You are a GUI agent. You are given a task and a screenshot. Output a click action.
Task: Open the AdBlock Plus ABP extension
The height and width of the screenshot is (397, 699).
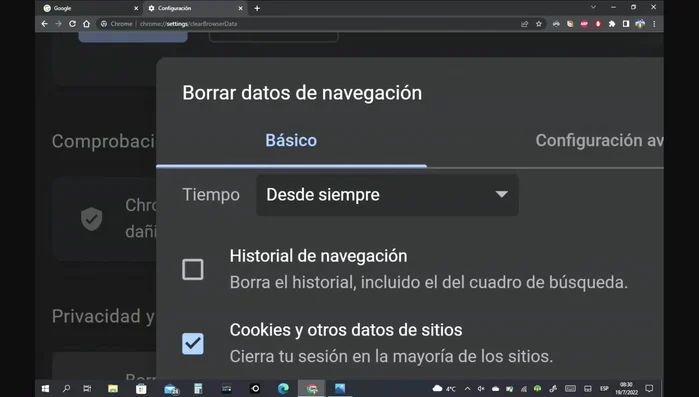[584, 24]
